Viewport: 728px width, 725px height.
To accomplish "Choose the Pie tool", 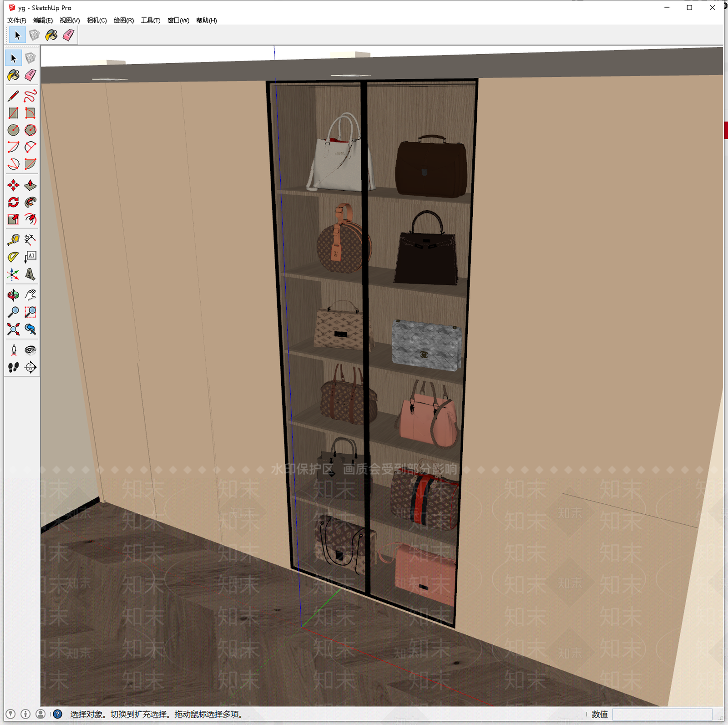I will (30, 164).
